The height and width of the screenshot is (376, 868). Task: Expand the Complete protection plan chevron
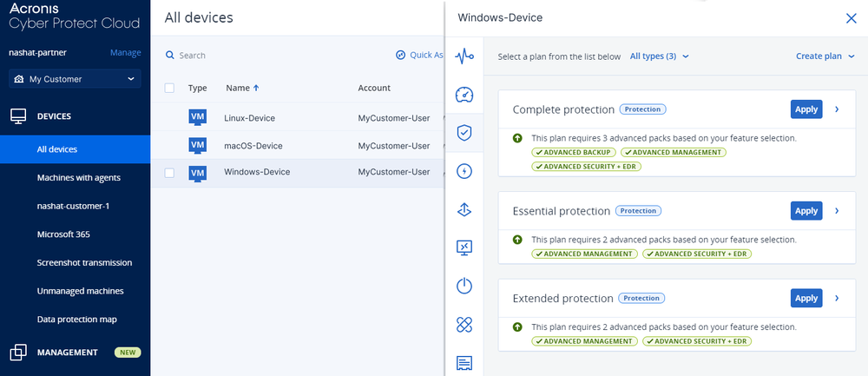[837, 109]
